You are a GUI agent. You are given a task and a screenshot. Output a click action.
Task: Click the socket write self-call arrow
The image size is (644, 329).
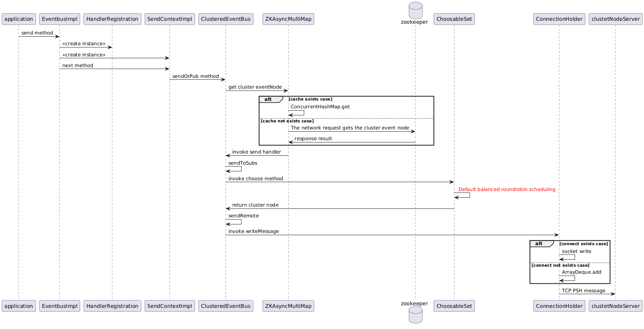568,257
